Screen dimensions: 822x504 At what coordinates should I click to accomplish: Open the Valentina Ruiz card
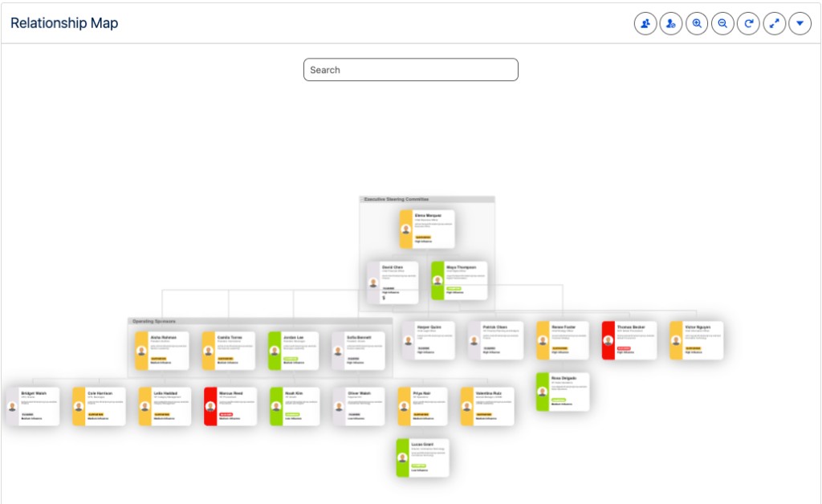(x=487, y=407)
